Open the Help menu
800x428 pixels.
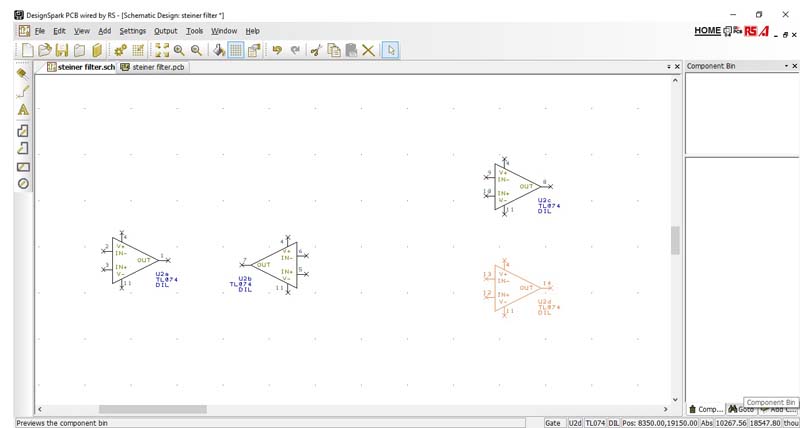coord(253,31)
